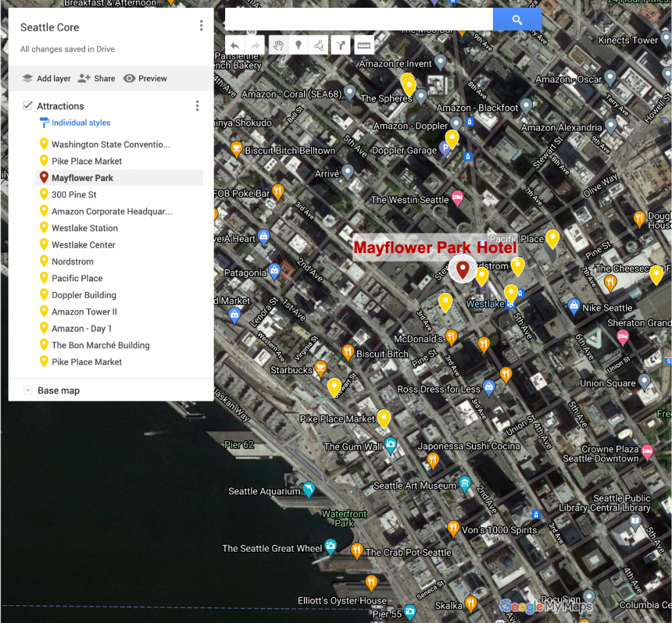
Task: Activate the measure distances ruler tool
Action: coord(364,45)
